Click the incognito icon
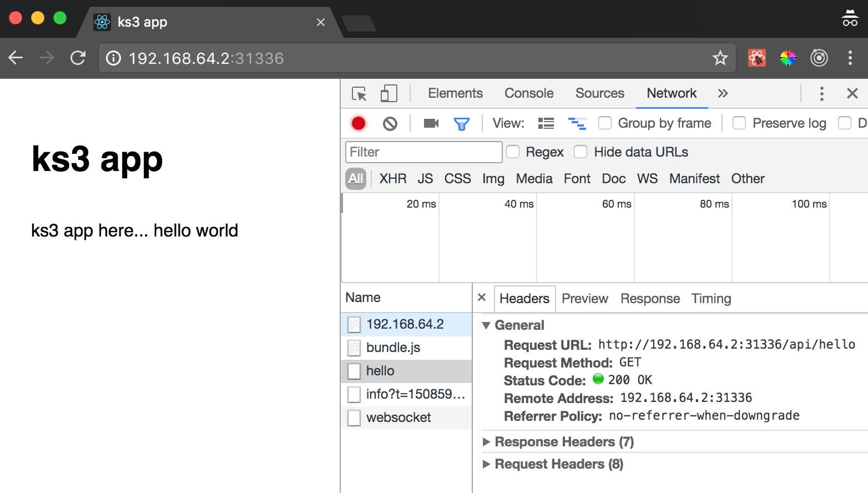The image size is (868, 493). (x=850, y=18)
